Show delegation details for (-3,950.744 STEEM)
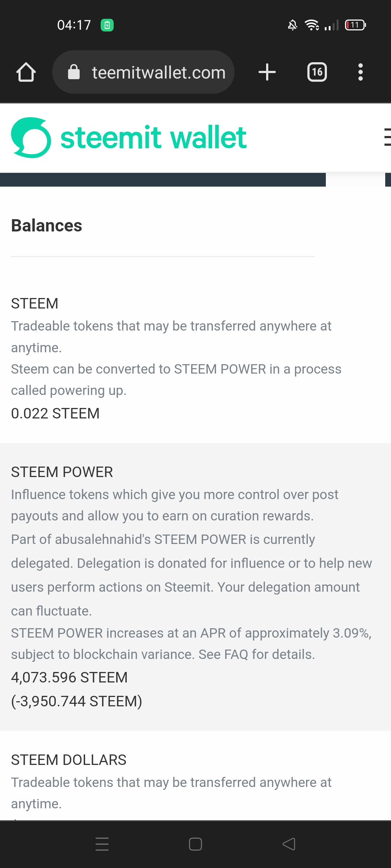 point(76,701)
